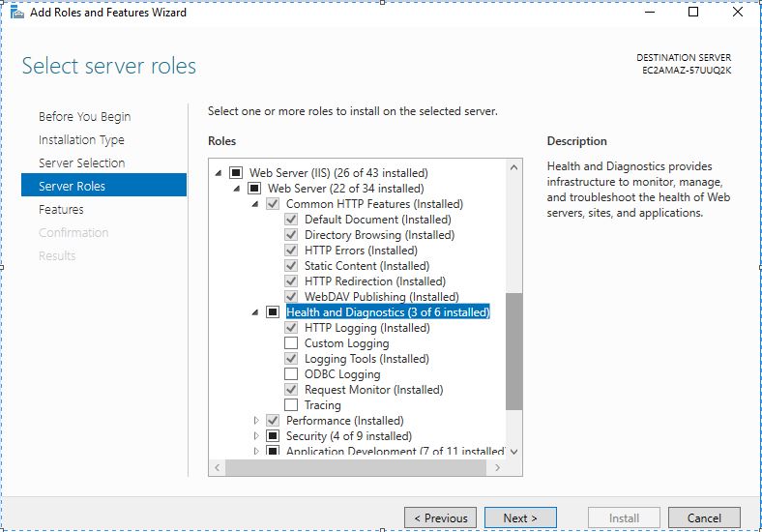Click the roles list vertical scrollbar thumb

[x=514, y=351]
